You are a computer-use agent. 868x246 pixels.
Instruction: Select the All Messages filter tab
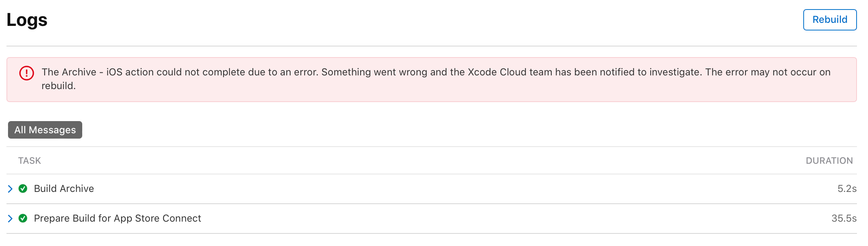[x=45, y=130]
